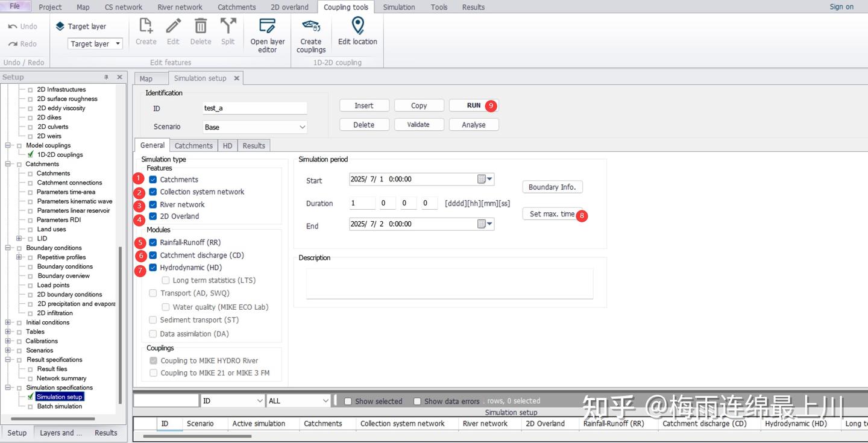Close the Simulation setup tab
Viewport: 868px width, 443px height.
click(236, 78)
